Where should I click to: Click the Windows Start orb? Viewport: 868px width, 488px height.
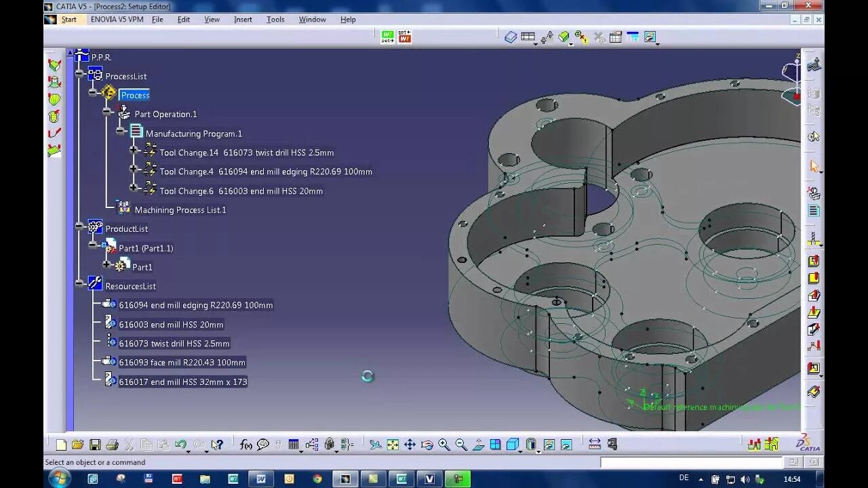60,479
